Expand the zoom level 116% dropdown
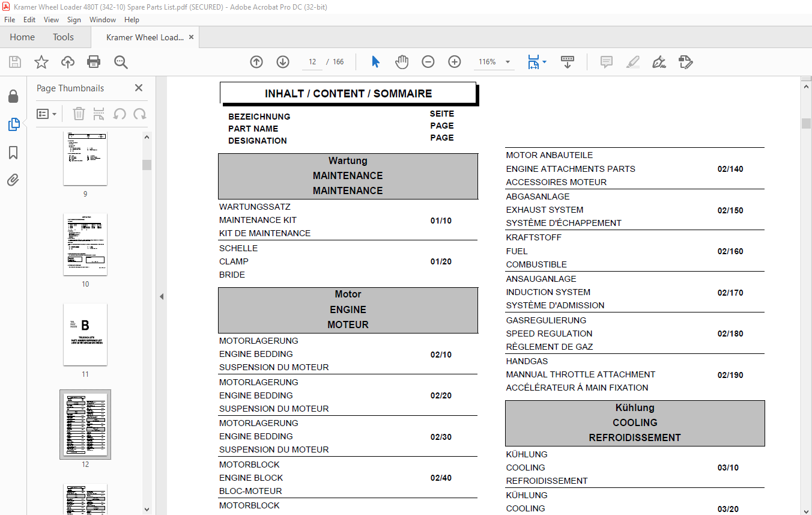The height and width of the screenshot is (515, 812). tap(507, 62)
